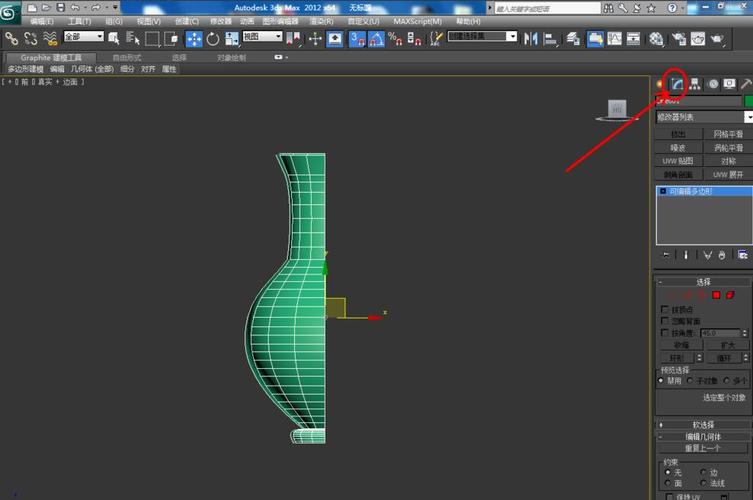Open the Hierarchy panel tab
Screen dimensions: 753x500
point(694,84)
